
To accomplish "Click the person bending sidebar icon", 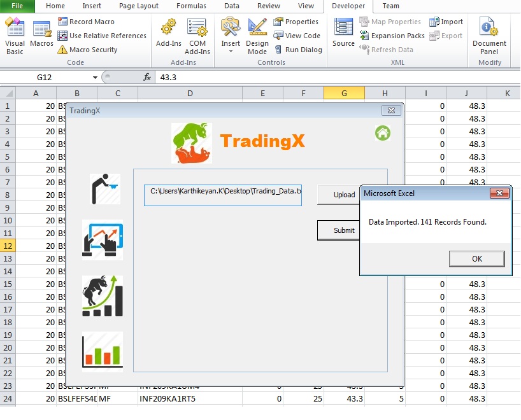I will [x=105, y=189].
